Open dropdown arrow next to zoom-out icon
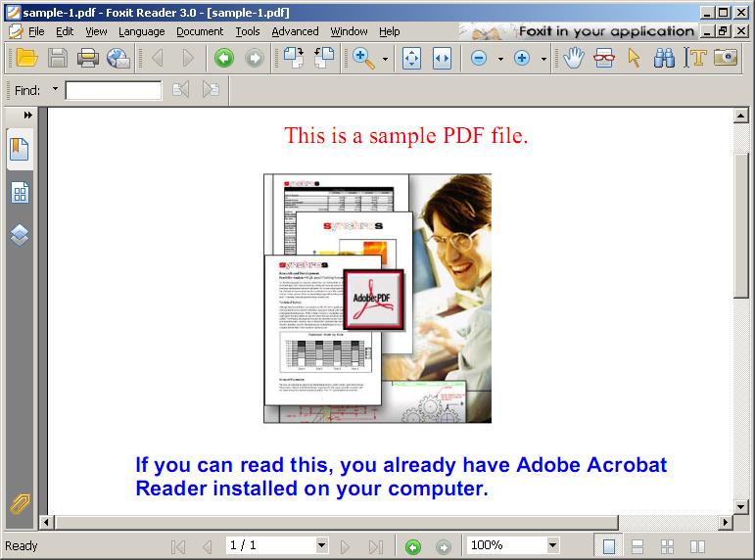Image resolution: width=755 pixels, height=560 pixels. (x=500, y=59)
